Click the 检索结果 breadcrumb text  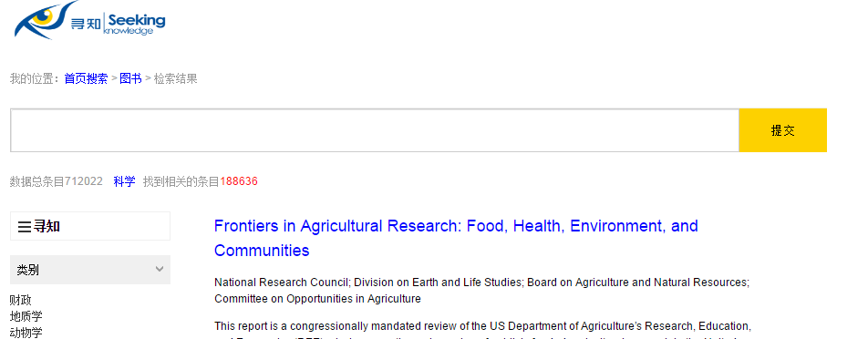175,78
